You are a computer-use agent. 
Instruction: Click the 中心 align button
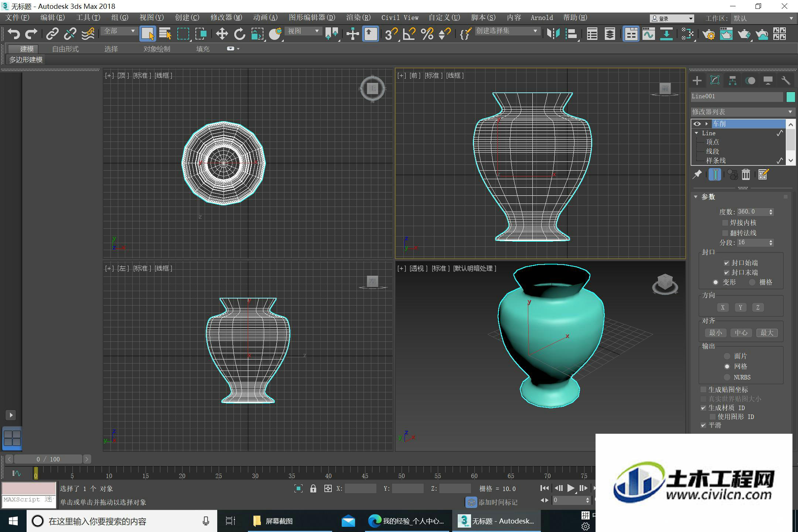point(741,333)
